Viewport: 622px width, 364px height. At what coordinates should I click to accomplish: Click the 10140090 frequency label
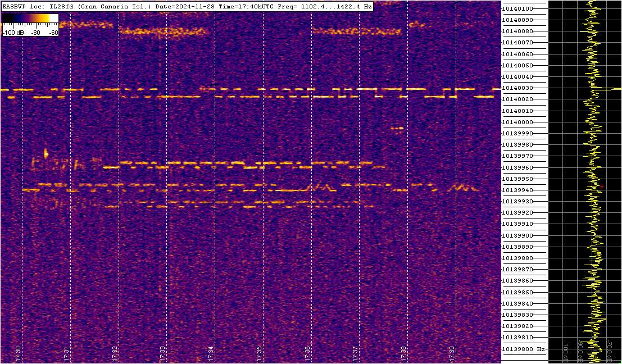[x=517, y=20]
